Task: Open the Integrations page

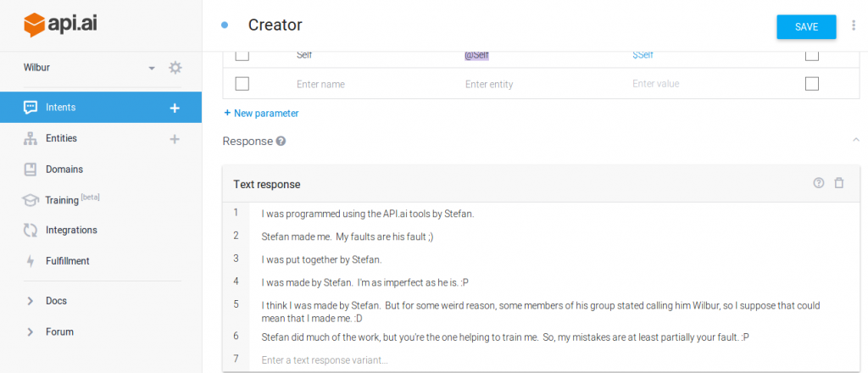Action: pyautogui.click(x=71, y=230)
